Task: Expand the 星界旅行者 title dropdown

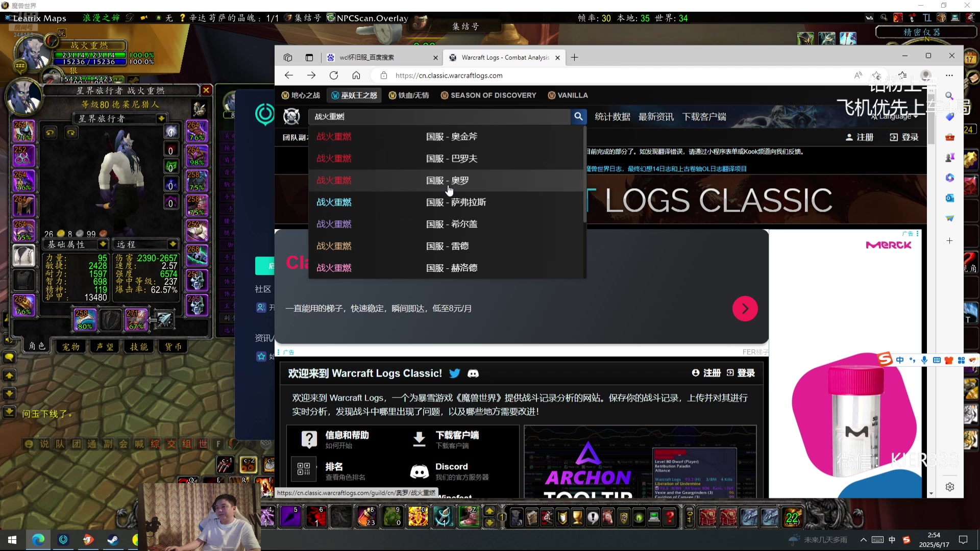Action: click(161, 118)
